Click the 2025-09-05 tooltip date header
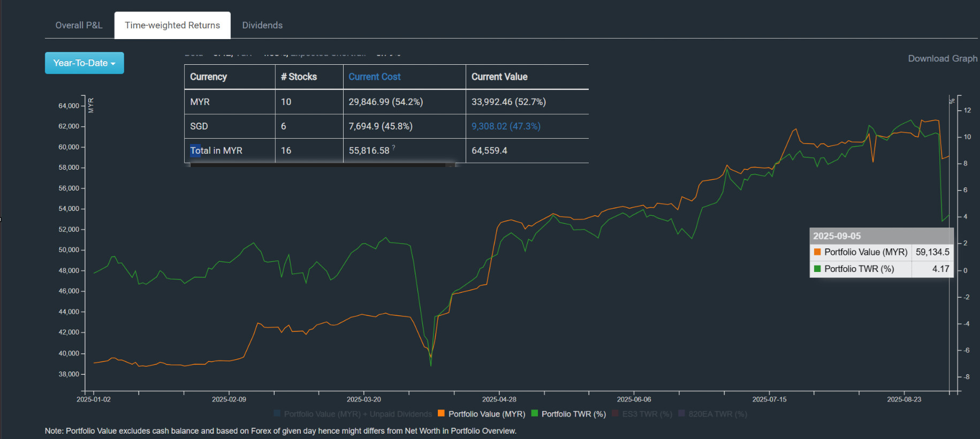The height and width of the screenshot is (439, 980). pyautogui.click(x=837, y=236)
